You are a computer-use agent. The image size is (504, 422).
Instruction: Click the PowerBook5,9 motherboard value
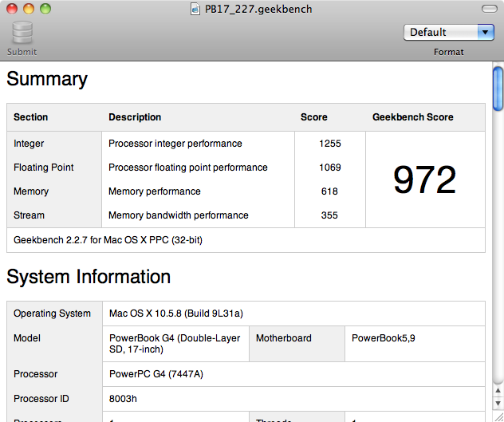[x=383, y=338]
